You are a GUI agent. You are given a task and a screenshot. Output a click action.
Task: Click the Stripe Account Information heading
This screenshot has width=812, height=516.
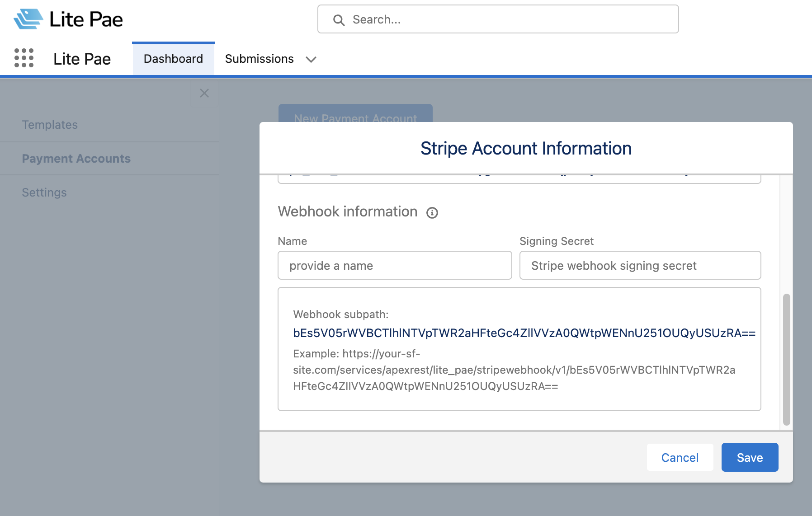[x=526, y=148]
